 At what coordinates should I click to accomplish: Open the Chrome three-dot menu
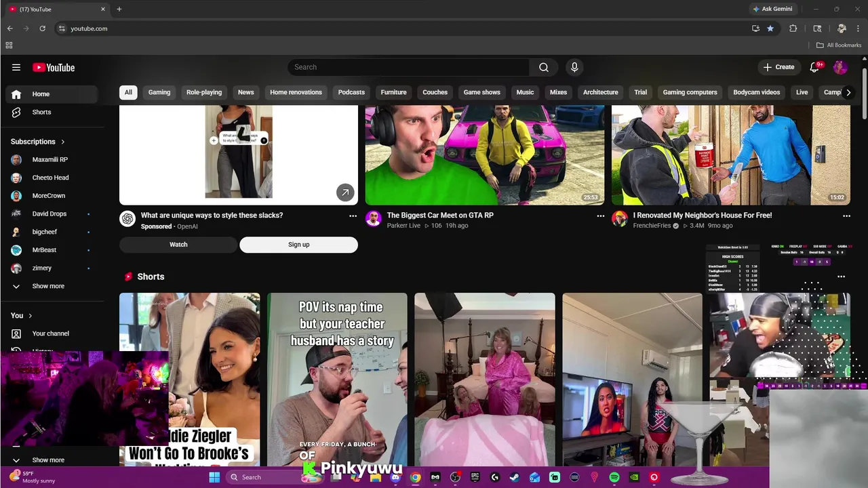[859, 28]
